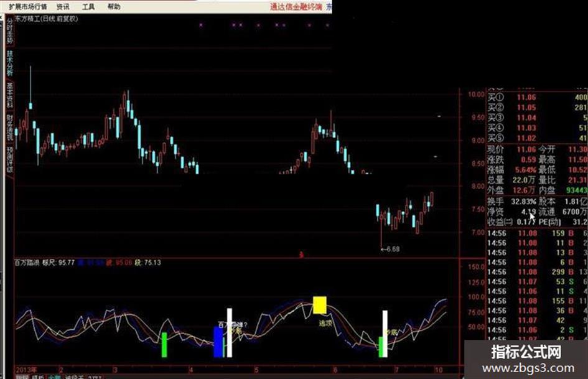Click the PE(动) label
Image resolution: width=588 pixels, height=379 pixels.
550,222
